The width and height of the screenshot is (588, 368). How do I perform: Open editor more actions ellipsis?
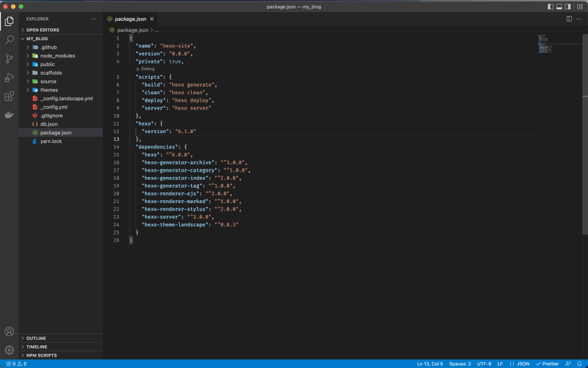point(579,19)
